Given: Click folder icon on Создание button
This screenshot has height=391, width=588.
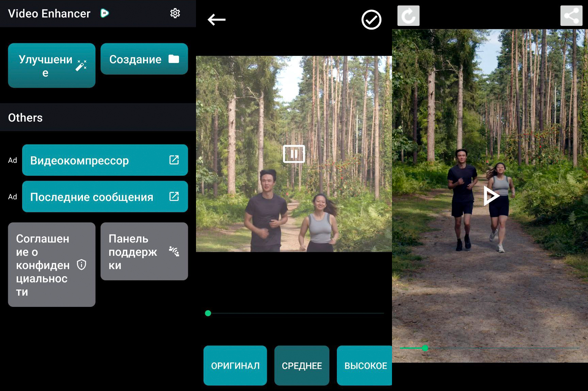Looking at the screenshot, I should click(x=174, y=59).
